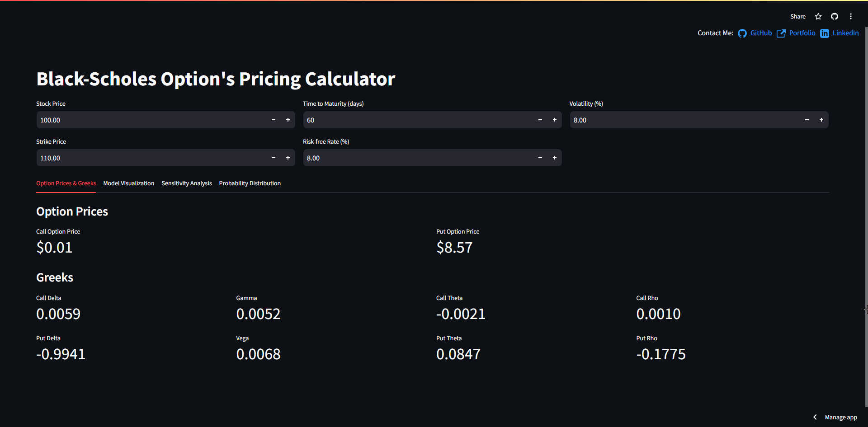Screen dimensions: 868x427
Task: Select the Probability Distribution tab
Action: tap(250, 183)
